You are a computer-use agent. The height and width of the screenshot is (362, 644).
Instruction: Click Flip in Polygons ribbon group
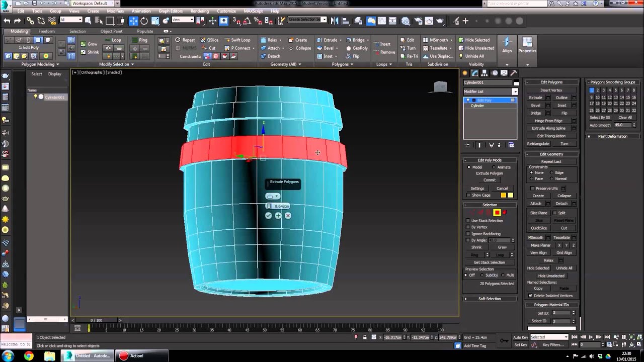tap(352, 56)
